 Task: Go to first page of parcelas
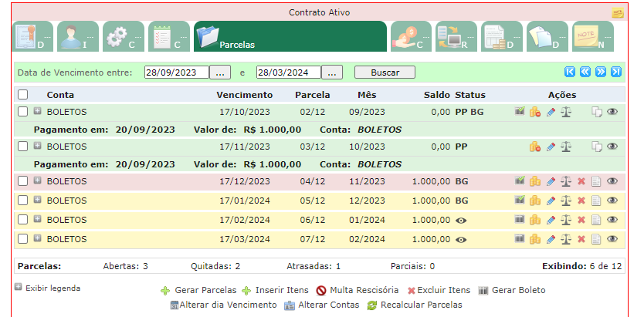pyautogui.click(x=570, y=73)
